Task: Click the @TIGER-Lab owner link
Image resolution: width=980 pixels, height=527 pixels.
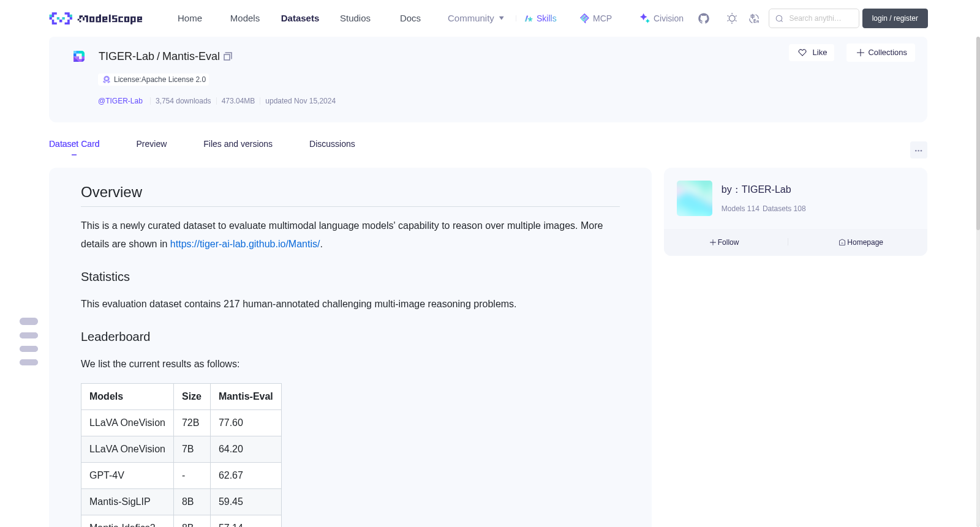Action: (120, 101)
